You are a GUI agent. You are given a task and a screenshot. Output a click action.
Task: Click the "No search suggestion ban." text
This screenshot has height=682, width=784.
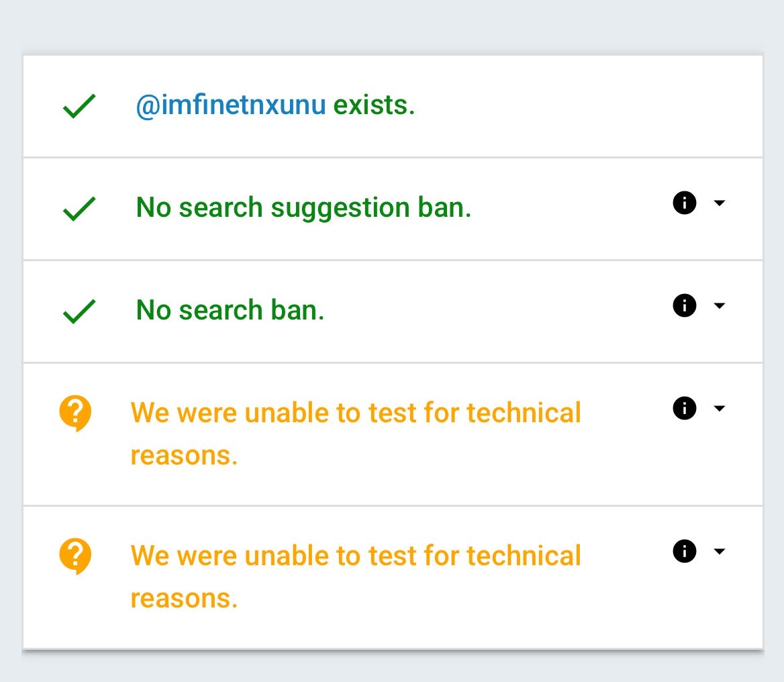pyautogui.click(x=303, y=208)
